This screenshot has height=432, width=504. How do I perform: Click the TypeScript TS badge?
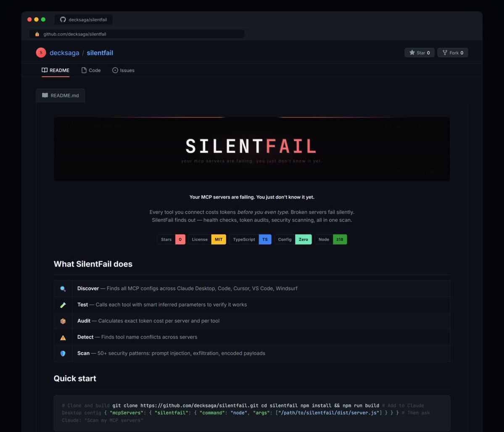[x=251, y=240]
